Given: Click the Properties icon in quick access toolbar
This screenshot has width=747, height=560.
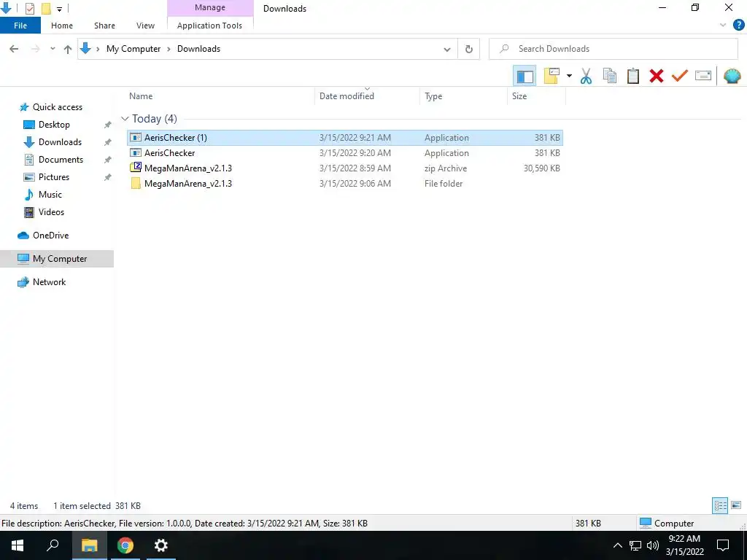Looking at the screenshot, I should point(29,9).
